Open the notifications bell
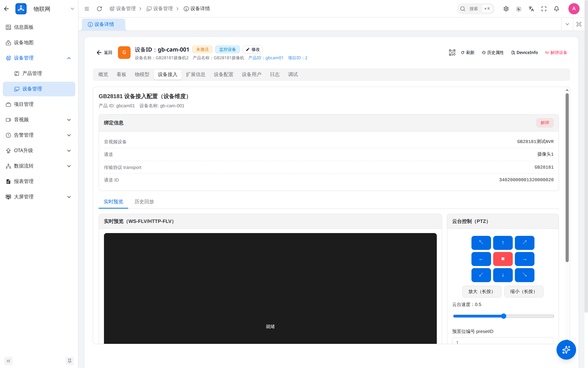The width and height of the screenshot is (588, 368). point(556,9)
